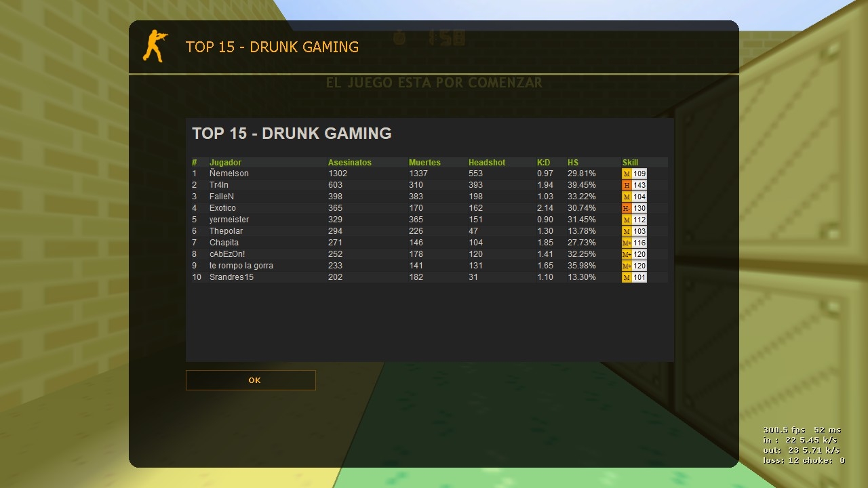868x488 pixels.
Task: Click Thepolar's skill badge showing 103
Action: (634, 232)
